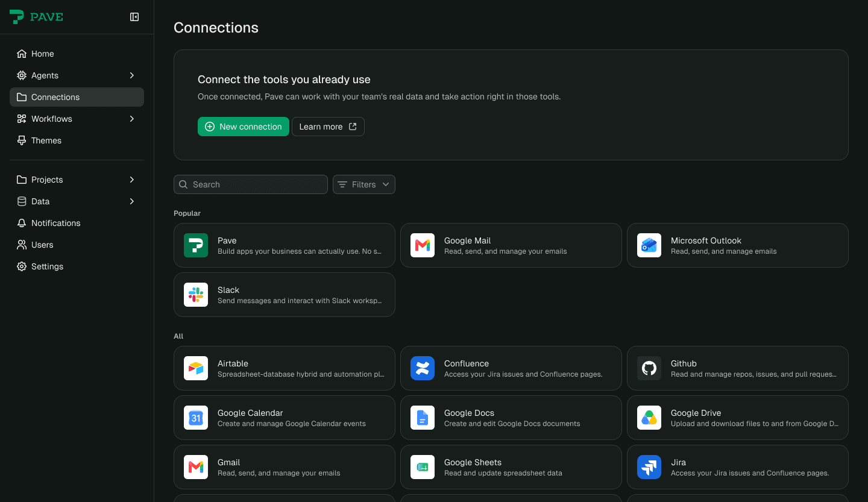Open the Filters dropdown
Viewport: 868px width, 502px height.
364,184
